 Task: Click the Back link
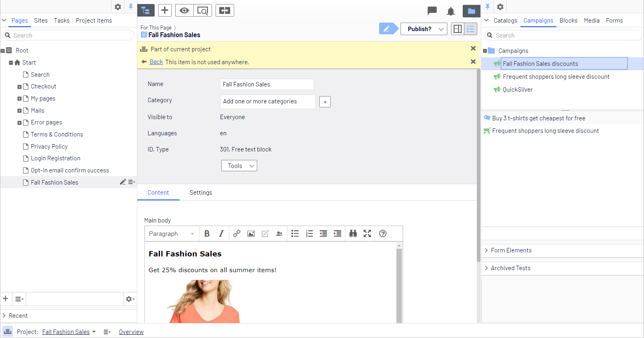(156, 62)
